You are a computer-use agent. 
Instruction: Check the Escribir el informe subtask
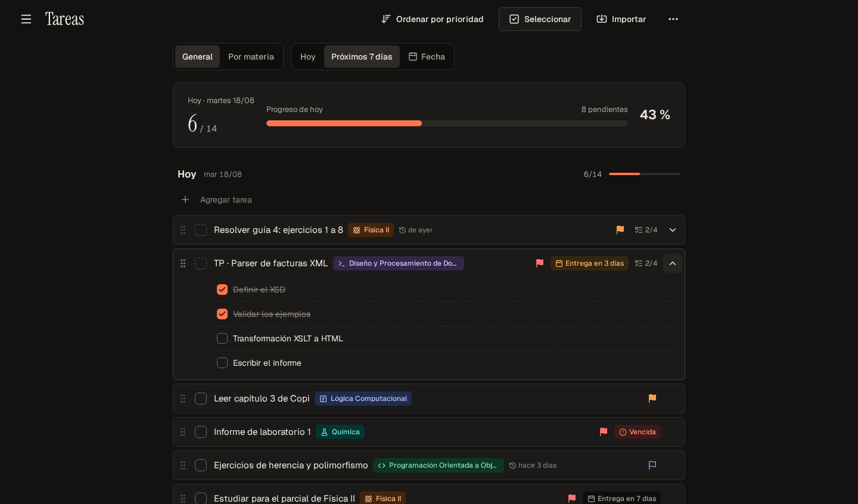222,363
